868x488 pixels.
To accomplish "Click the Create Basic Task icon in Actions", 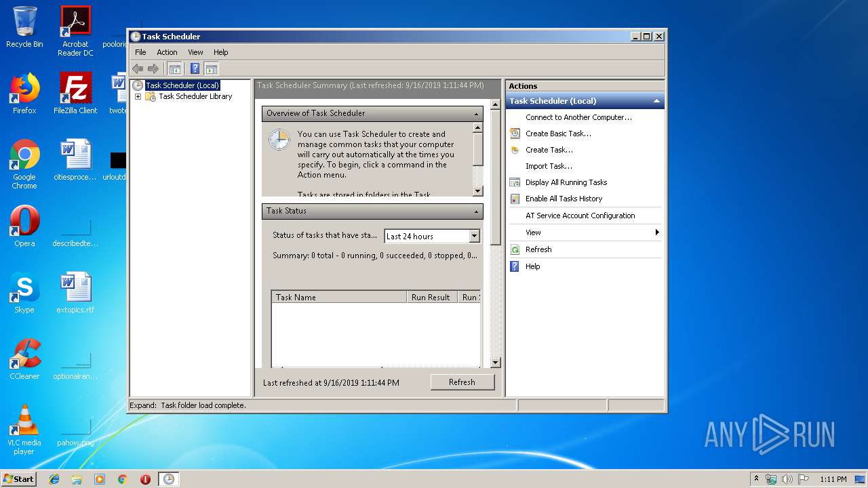I will tap(515, 134).
